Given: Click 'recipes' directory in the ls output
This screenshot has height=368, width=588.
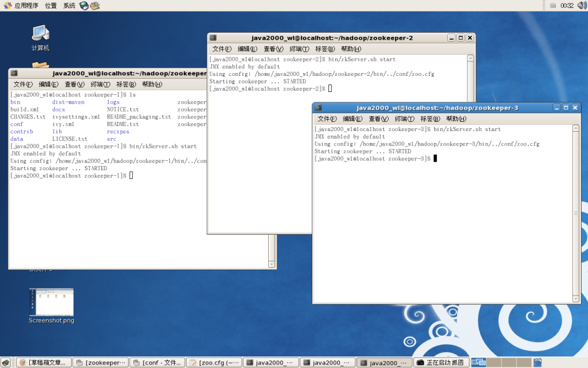Looking at the screenshot, I should coord(118,132).
